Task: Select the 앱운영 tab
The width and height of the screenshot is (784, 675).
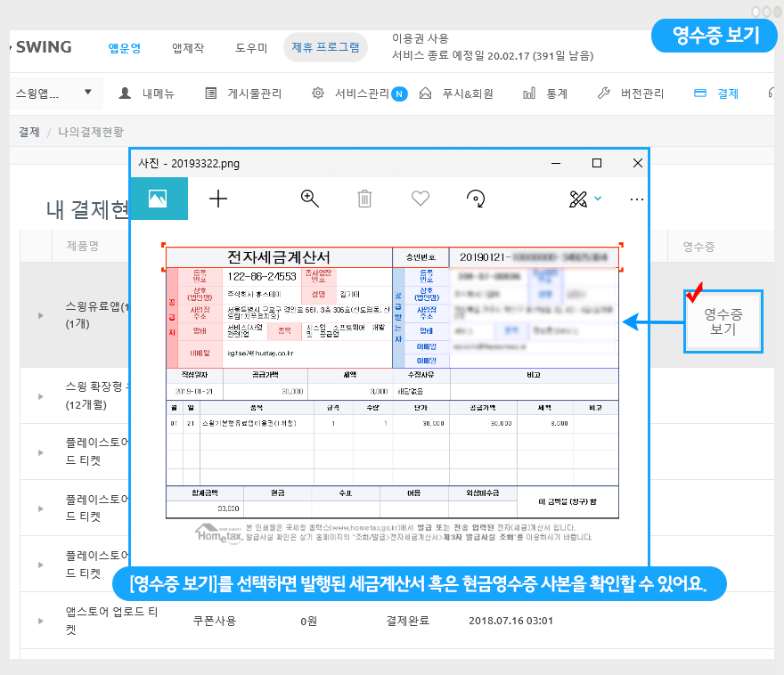Action: [x=124, y=48]
